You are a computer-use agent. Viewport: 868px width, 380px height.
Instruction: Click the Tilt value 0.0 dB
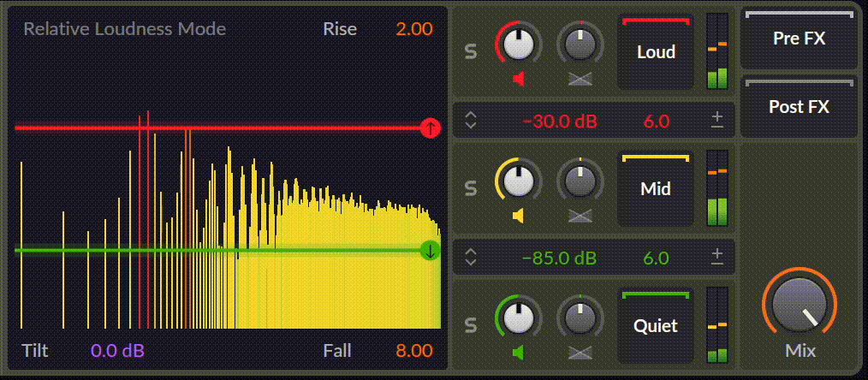(118, 351)
